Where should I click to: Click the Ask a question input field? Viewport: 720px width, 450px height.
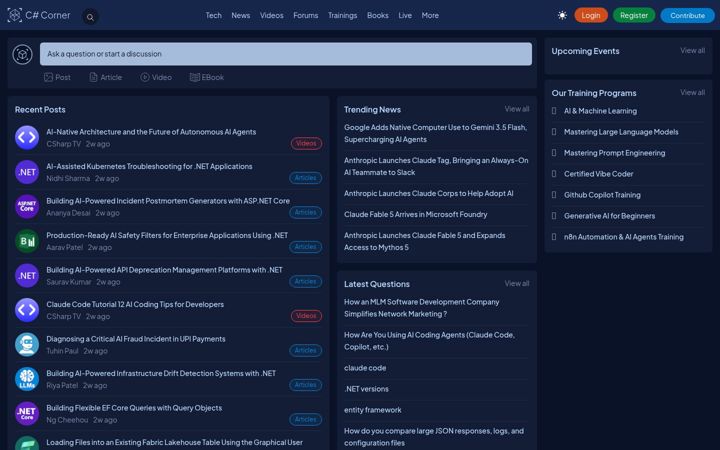click(286, 54)
